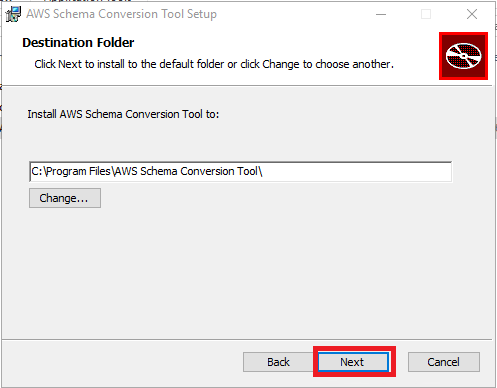
Task: Click the empty white space in the path field
Action: pyautogui.click(x=357, y=172)
